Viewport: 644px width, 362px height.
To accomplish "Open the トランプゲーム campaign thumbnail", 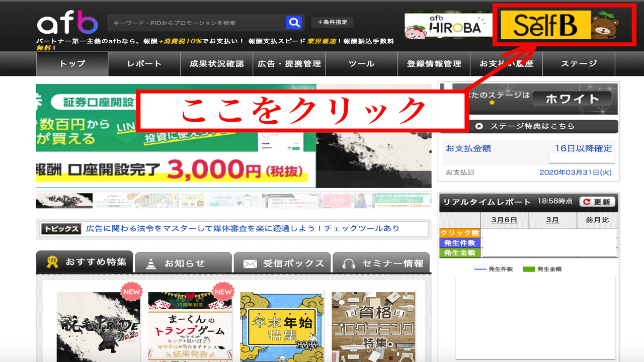I will [190, 327].
